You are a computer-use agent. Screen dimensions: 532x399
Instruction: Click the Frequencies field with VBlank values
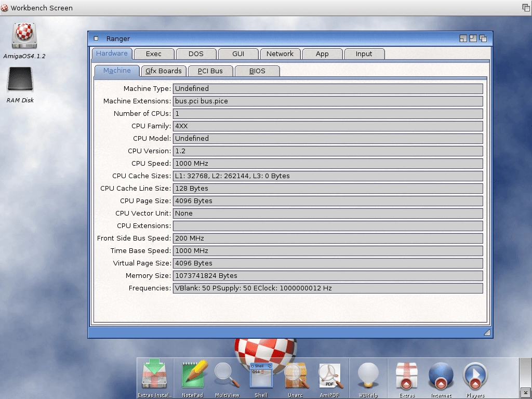coord(328,288)
